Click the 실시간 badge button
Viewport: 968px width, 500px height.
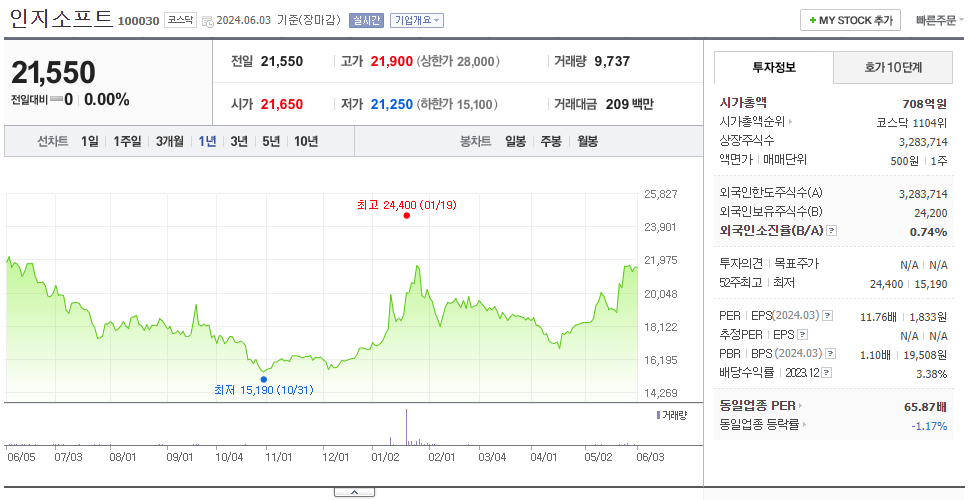pyautogui.click(x=365, y=20)
